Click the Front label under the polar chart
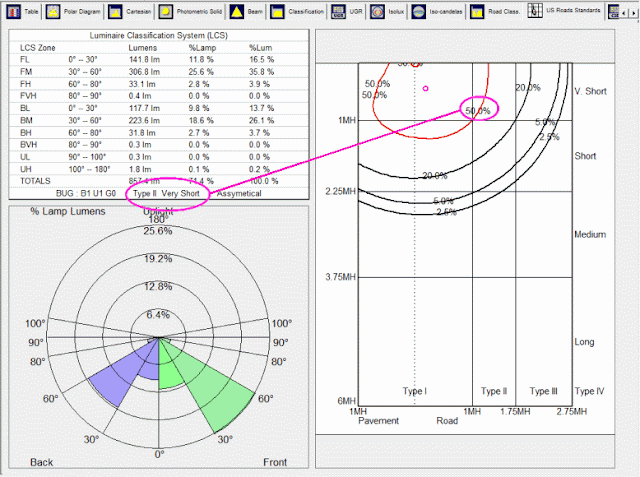640x477 pixels. point(275,462)
